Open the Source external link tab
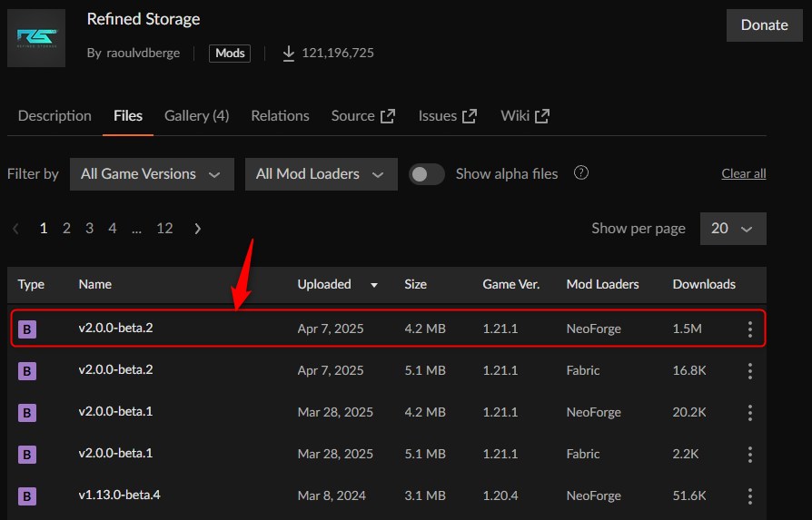Image resolution: width=812 pixels, height=520 pixels. [x=363, y=115]
